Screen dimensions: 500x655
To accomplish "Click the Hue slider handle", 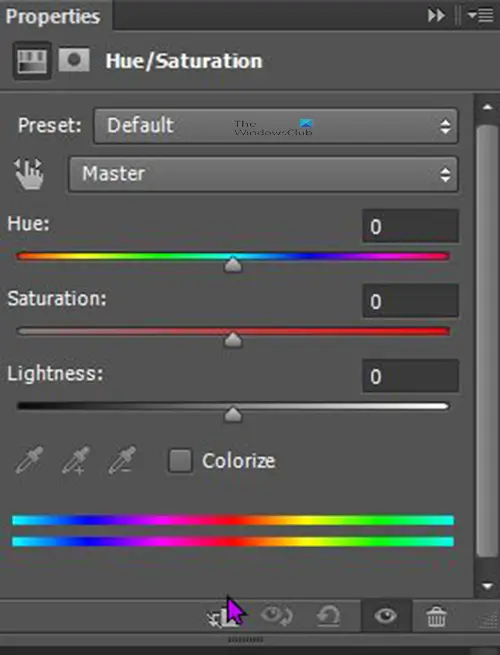I will (233, 265).
